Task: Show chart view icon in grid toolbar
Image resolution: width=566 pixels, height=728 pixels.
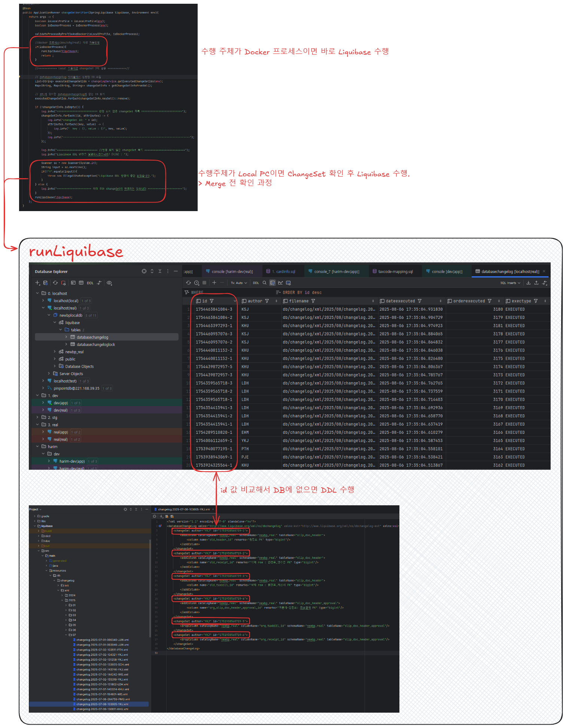Action: [x=280, y=283]
